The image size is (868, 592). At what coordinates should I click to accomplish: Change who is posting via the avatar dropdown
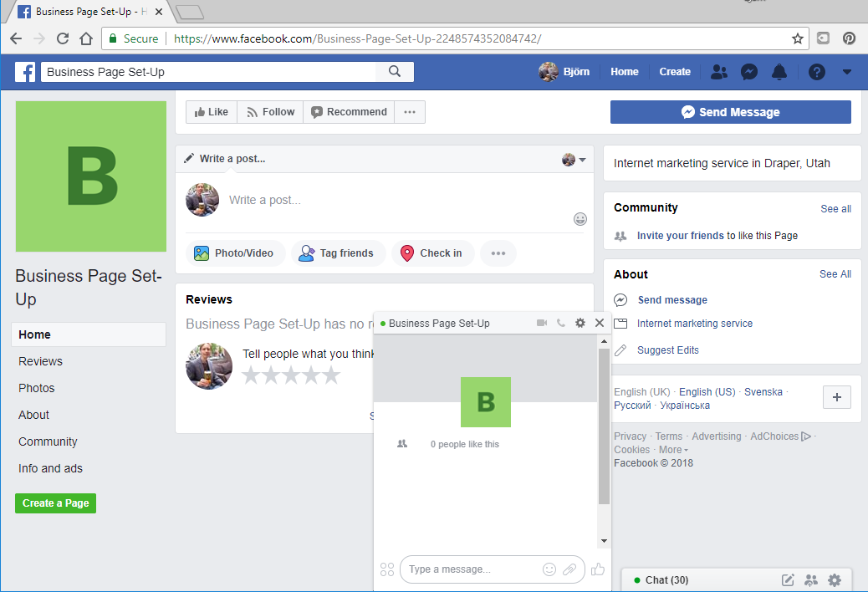point(574,160)
